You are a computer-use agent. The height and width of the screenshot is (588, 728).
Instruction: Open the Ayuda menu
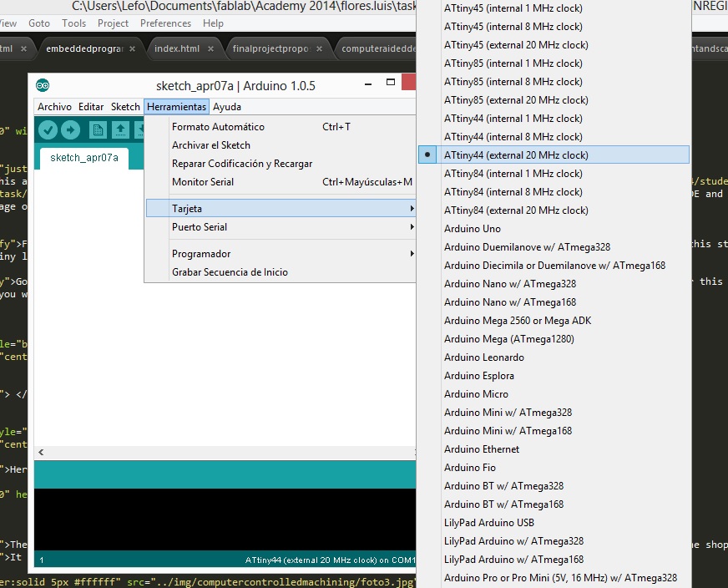[227, 107]
